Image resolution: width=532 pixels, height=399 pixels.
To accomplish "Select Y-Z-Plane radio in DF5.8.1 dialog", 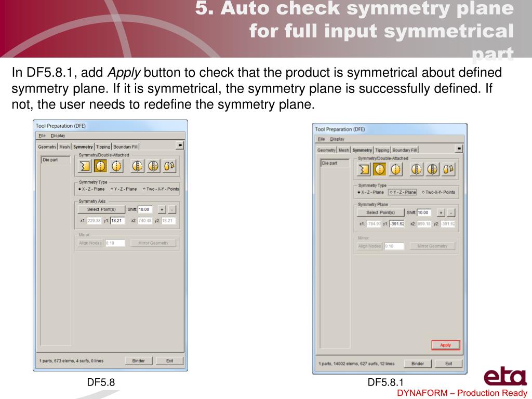I will tap(403, 192).
